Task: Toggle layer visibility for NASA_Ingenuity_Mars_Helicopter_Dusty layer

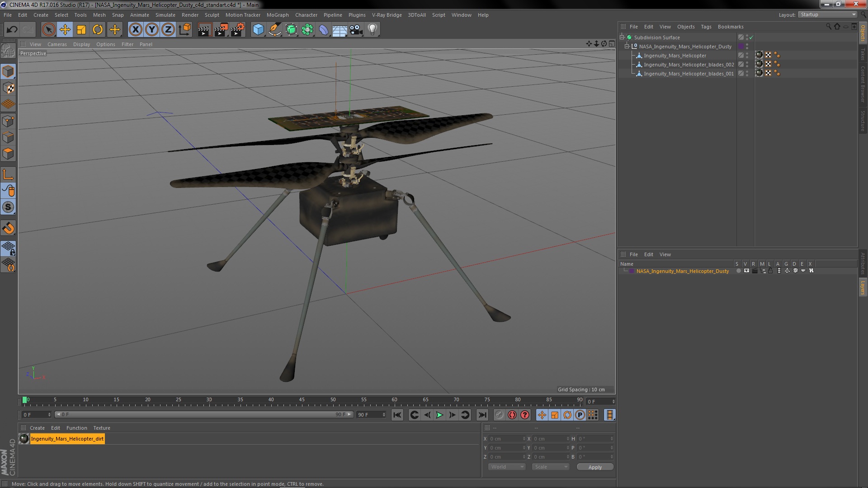Action: (x=746, y=271)
